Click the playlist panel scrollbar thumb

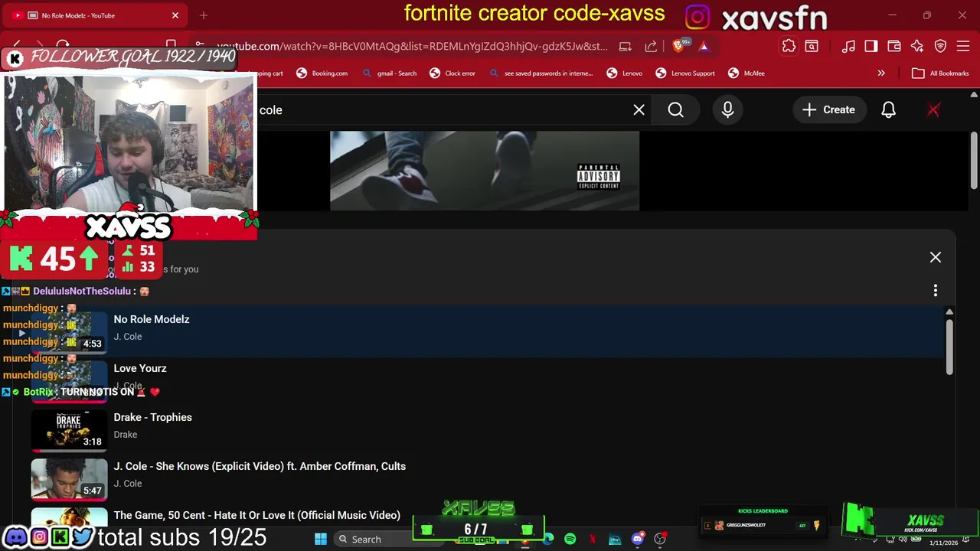[949, 347]
